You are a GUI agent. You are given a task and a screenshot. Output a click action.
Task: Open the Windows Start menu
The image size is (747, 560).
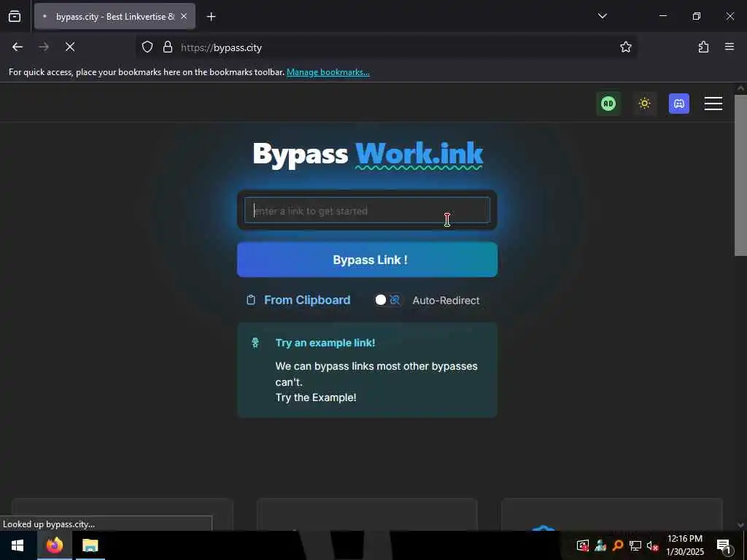pyautogui.click(x=18, y=545)
